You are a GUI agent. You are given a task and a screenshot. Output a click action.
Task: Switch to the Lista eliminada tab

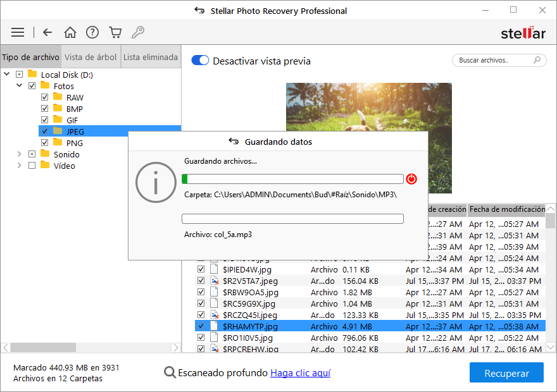click(x=151, y=57)
